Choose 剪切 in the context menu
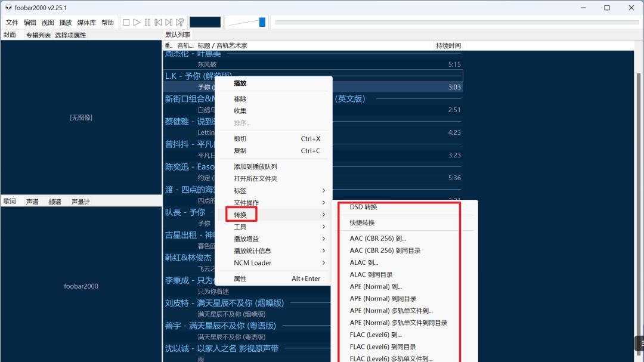Screen dimensions: 644x362 pyautogui.click(x=274, y=139)
